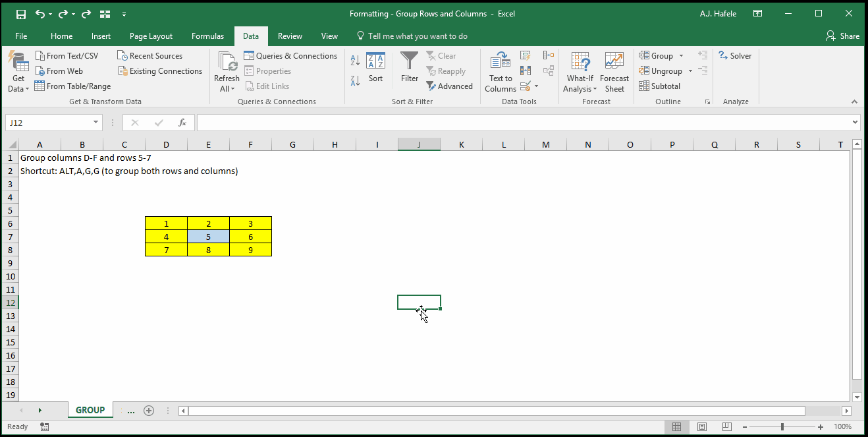Switch to Page Layout view in status bar

point(702,427)
